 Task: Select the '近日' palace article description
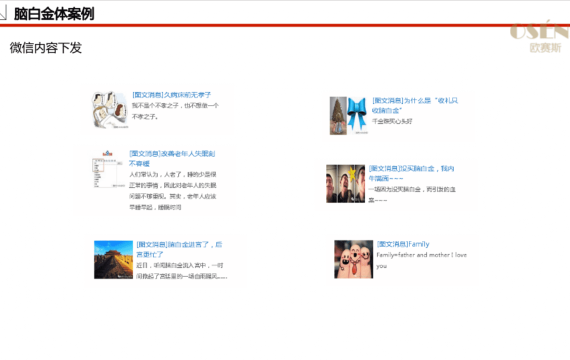click(182, 271)
